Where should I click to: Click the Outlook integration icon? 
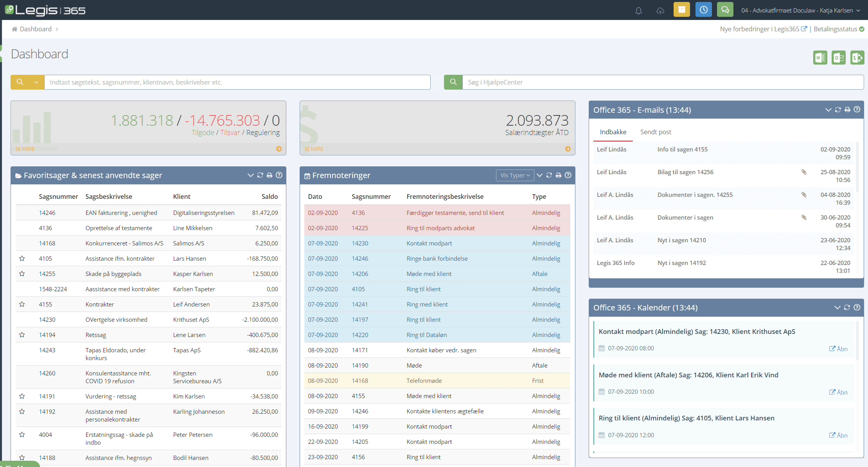pos(838,58)
